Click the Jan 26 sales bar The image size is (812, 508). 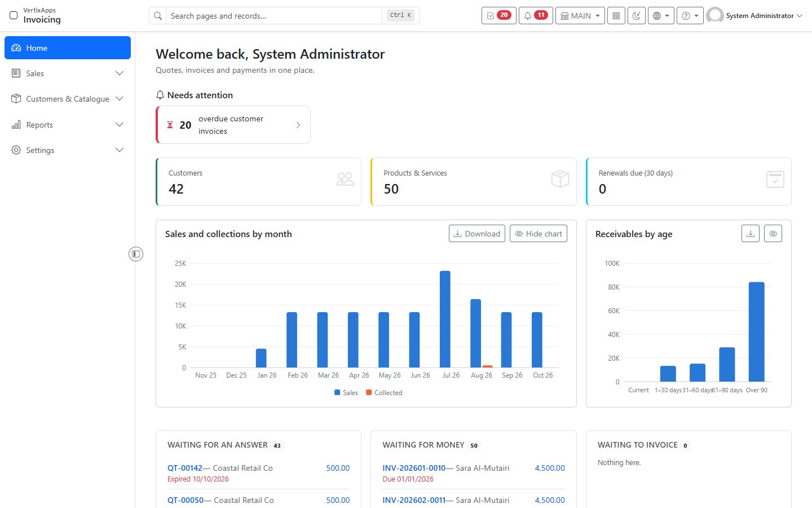(261, 358)
